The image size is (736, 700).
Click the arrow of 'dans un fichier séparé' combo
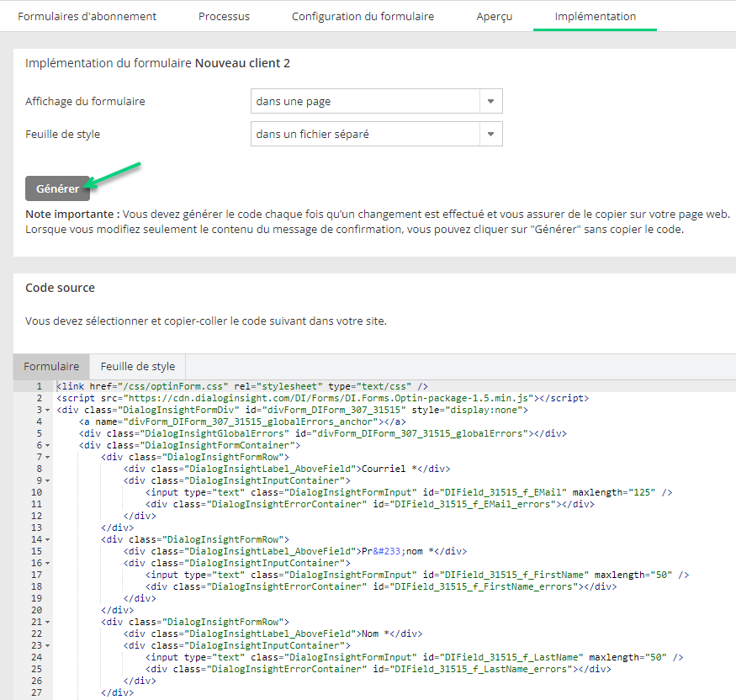pos(491,134)
